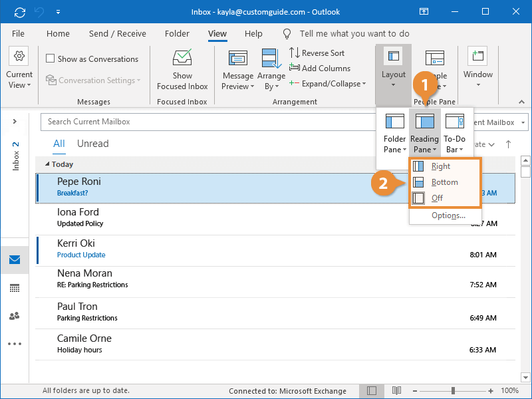Open the vertical Inbox 2 folder label
Image resolution: width=532 pixels, height=399 pixels.
(15, 156)
